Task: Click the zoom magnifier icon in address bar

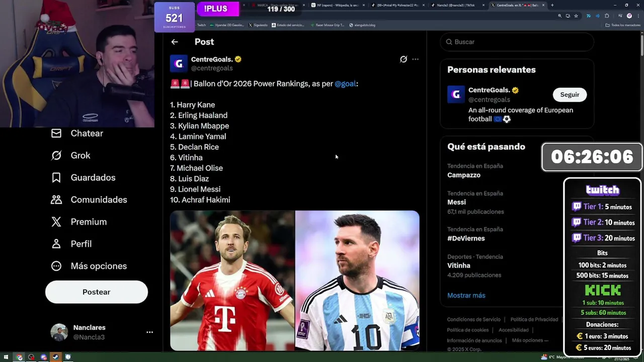Action: click(x=559, y=16)
